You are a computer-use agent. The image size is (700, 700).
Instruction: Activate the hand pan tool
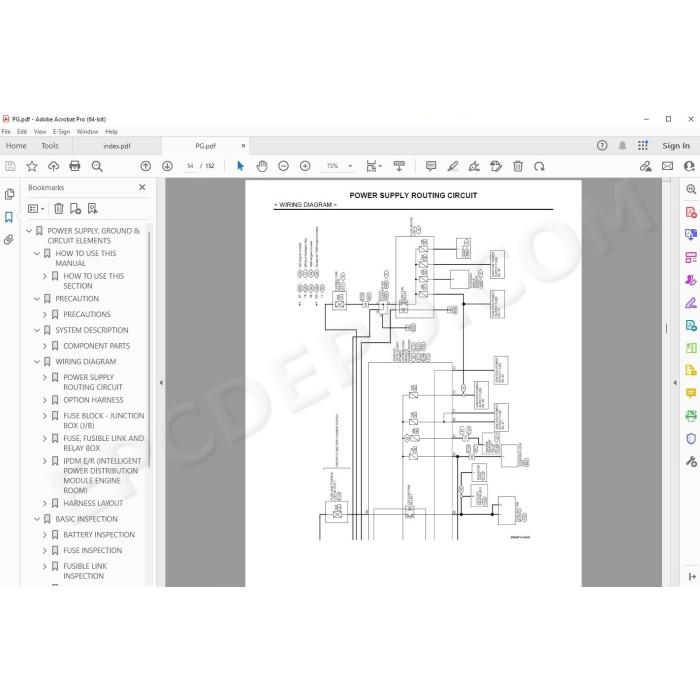tap(262, 166)
